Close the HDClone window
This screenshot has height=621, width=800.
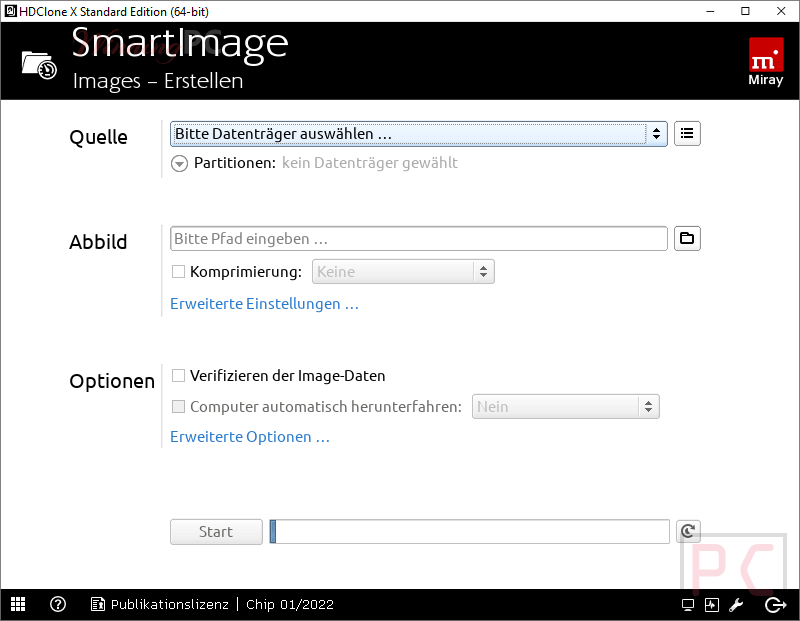pos(781,11)
